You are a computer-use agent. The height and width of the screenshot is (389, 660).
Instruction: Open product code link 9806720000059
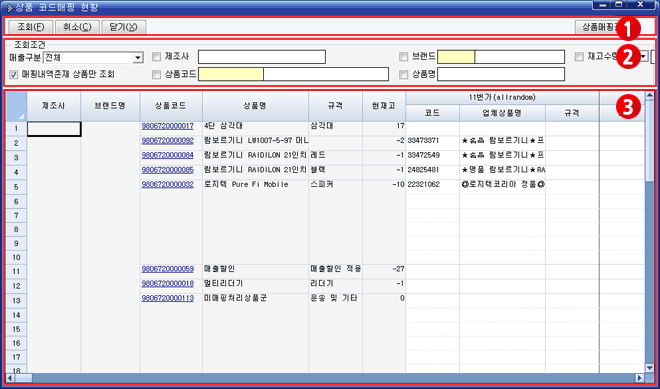(x=168, y=269)
